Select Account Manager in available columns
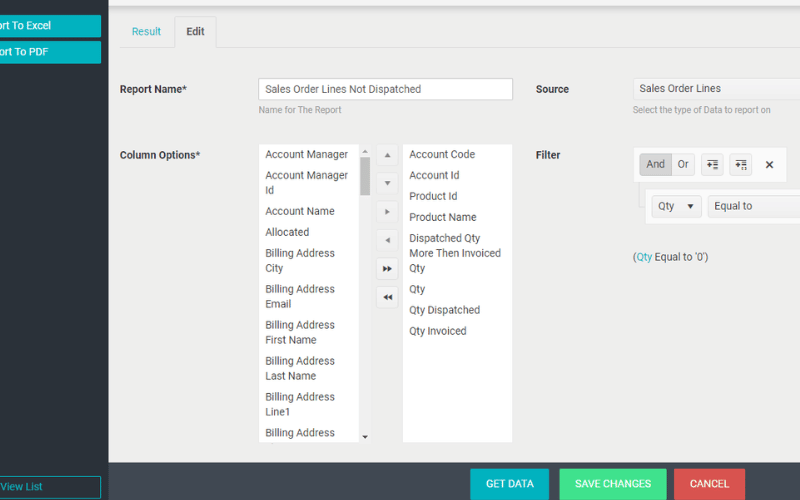 click(307, 155)
